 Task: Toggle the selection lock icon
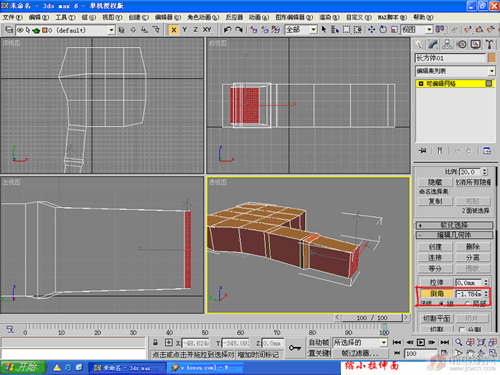coord(155,342)
